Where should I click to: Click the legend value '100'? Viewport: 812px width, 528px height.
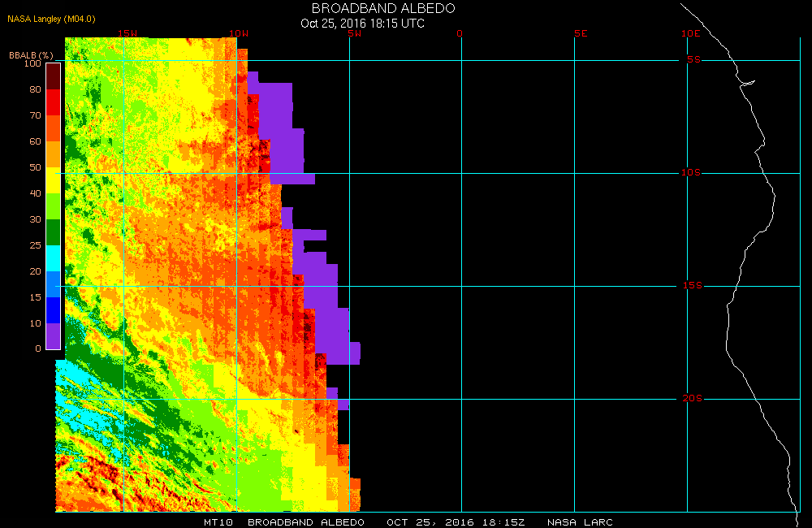(x=32, y=63)
